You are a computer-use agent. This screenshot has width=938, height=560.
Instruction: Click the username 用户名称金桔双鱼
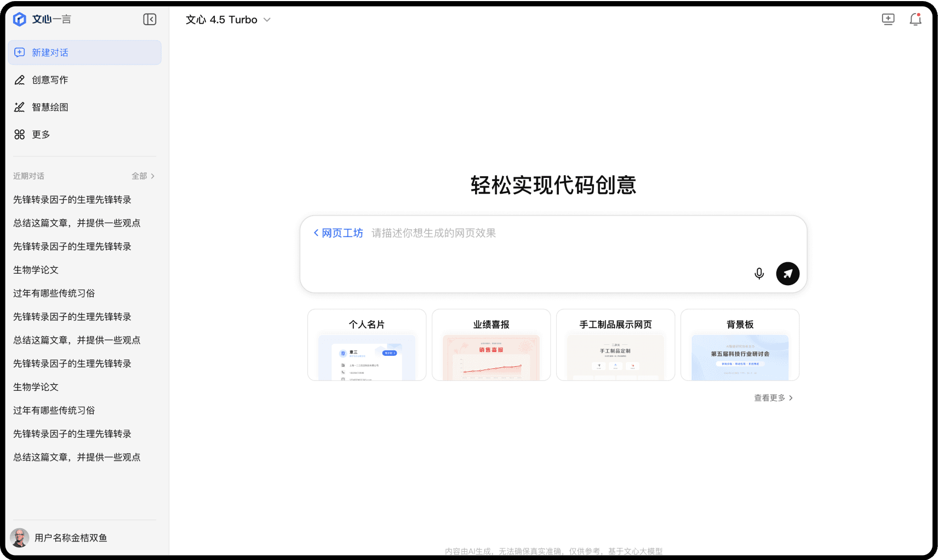(71, 538)
